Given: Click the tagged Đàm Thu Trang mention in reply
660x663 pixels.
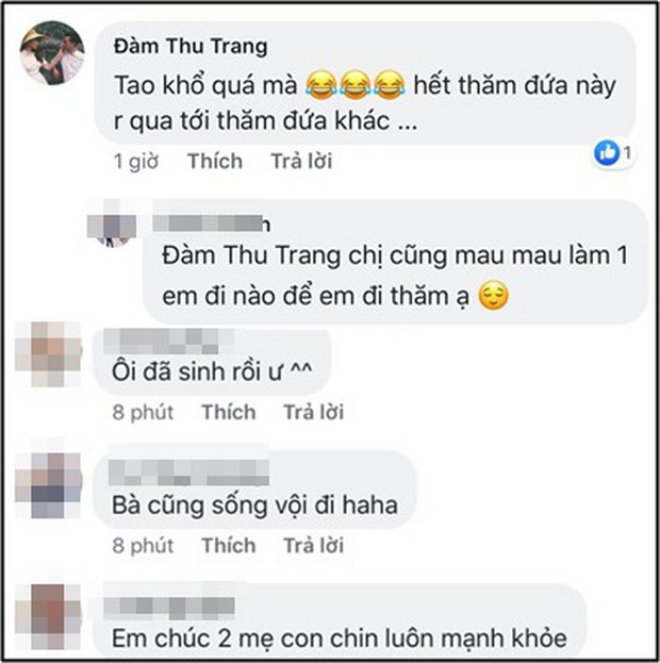Looking at the screenshot, I should click(251, 256).
